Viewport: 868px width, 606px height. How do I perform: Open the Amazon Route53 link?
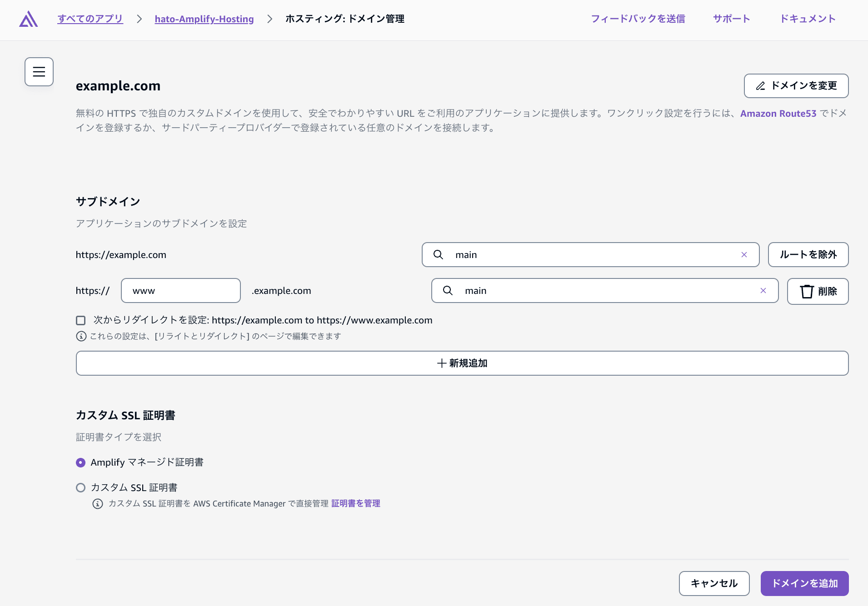coord(778,114)
